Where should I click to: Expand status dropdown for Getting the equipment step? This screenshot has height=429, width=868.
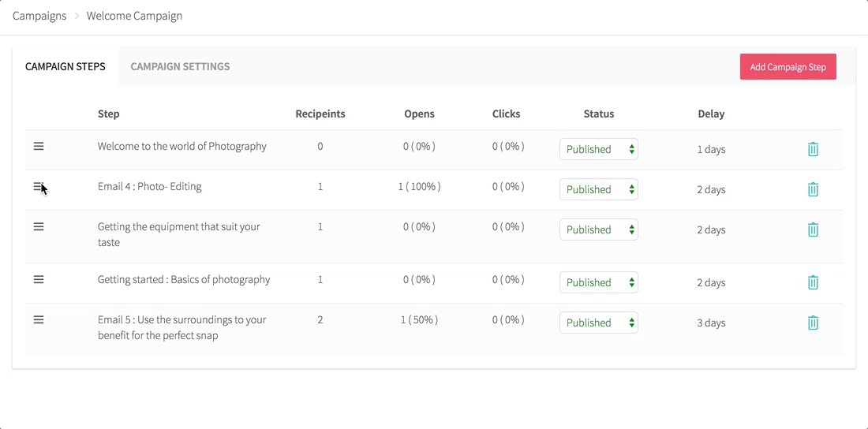598,229
